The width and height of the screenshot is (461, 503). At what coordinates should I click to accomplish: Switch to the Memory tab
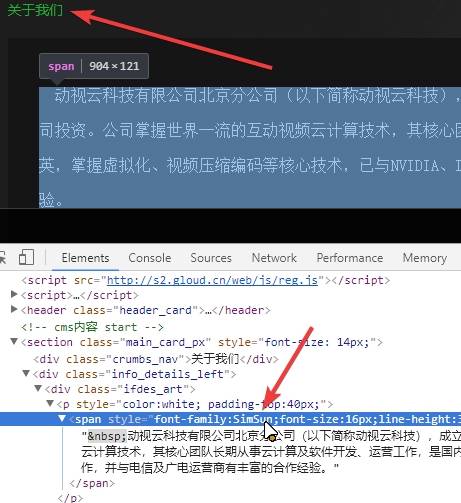425,258
